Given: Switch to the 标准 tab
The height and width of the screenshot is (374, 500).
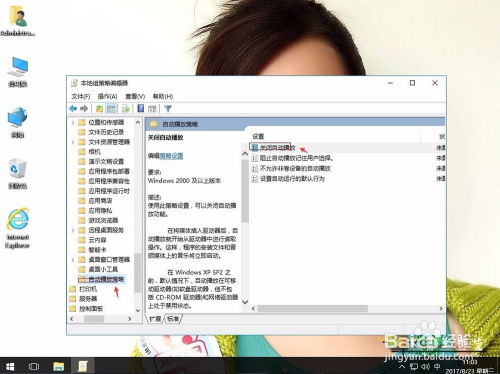Looking at the screenshot, I should coord(173,319).
